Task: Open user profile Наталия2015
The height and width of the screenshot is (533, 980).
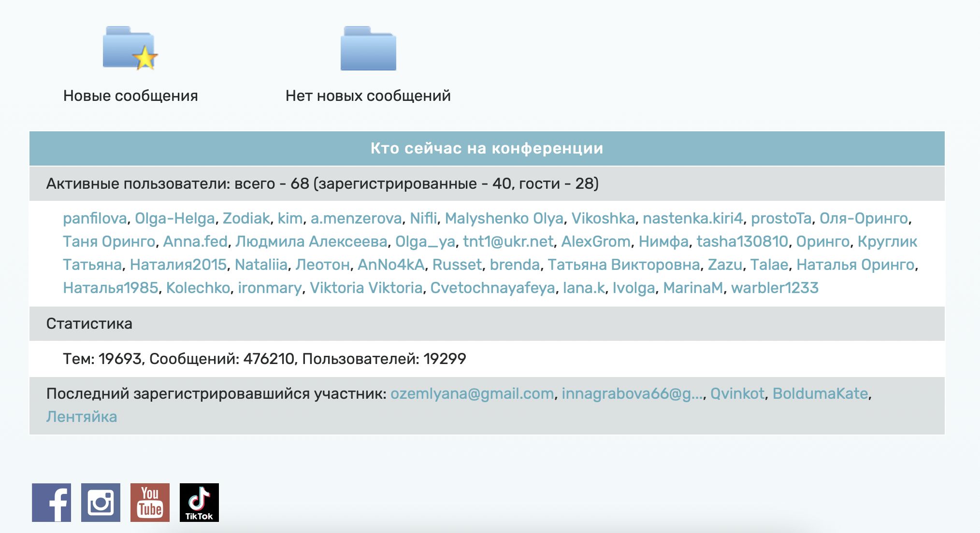Action: (178, 265)
